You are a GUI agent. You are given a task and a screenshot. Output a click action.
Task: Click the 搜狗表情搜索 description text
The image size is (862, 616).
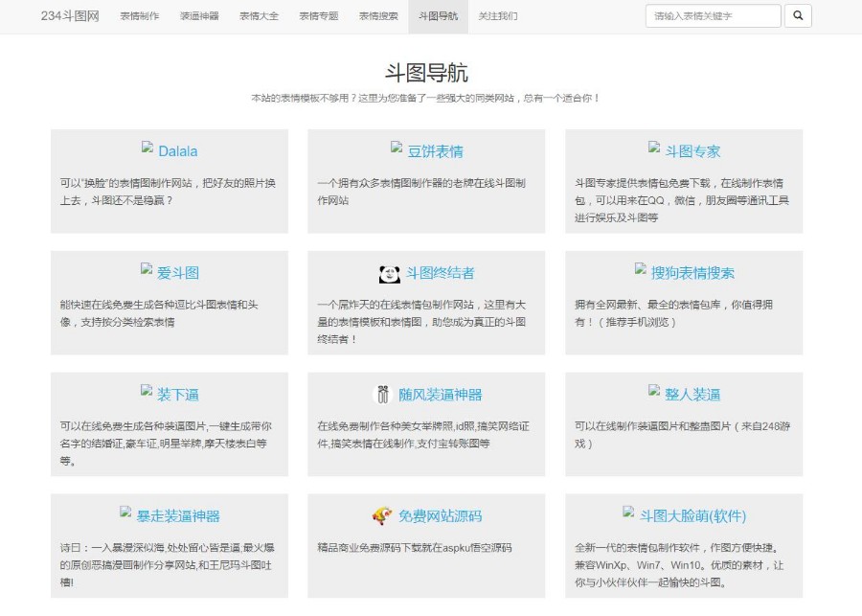tap(674, 313)
